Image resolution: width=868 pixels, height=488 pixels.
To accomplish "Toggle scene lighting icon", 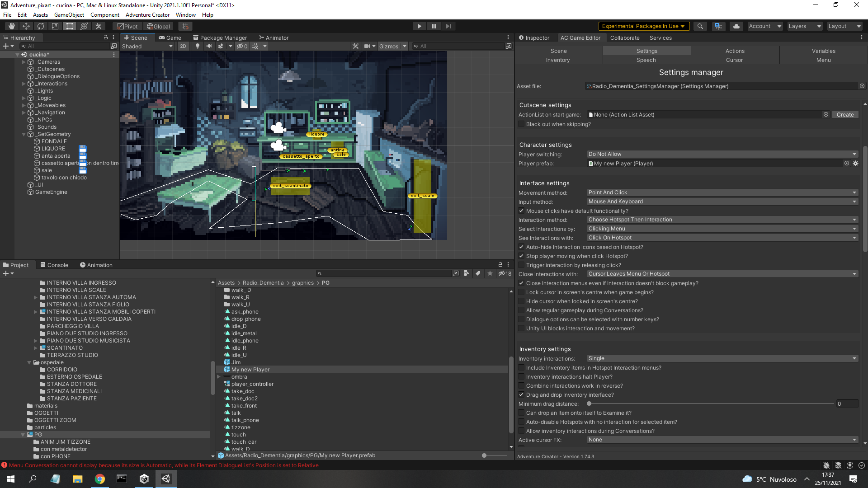I will click(197, 46).
